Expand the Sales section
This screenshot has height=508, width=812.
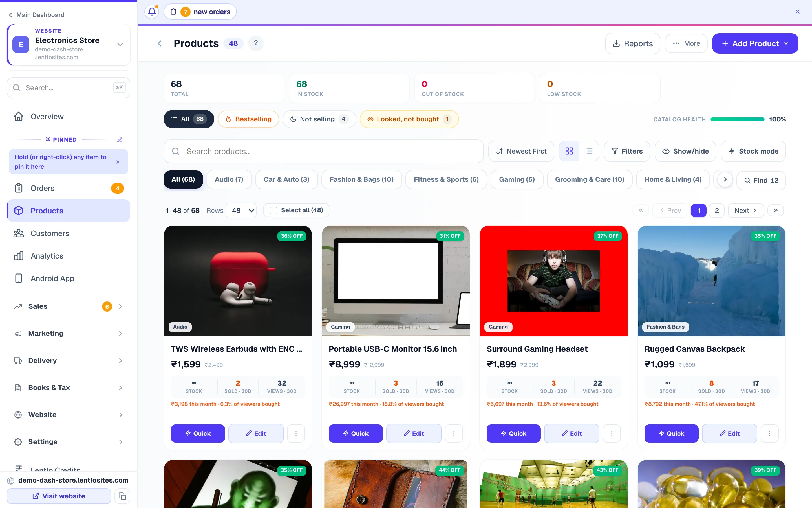(x=69, y=306)
